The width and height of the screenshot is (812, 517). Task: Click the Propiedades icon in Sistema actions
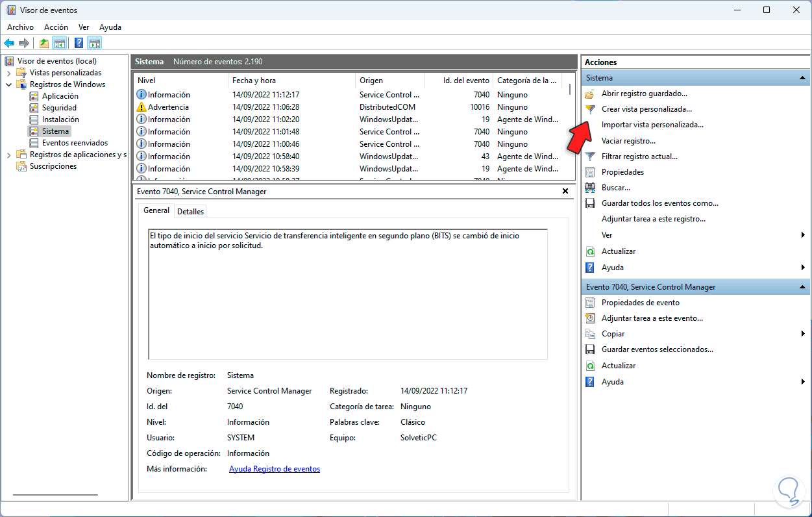[590, 172]
